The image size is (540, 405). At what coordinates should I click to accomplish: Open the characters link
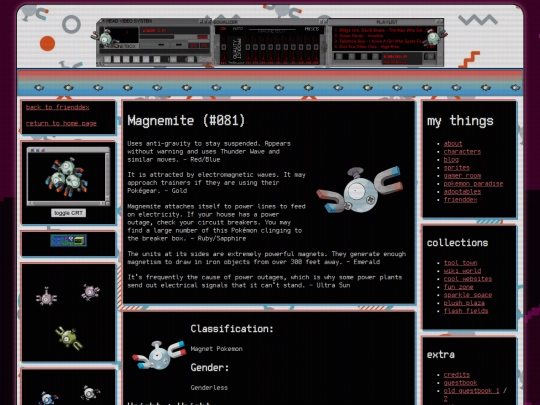tap(462, 152)
